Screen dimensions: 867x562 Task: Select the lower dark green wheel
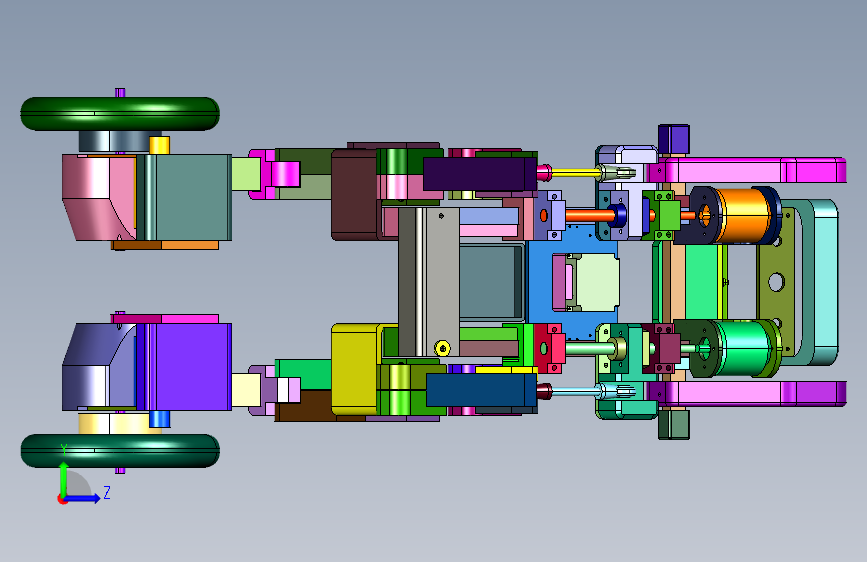[120, 451]
